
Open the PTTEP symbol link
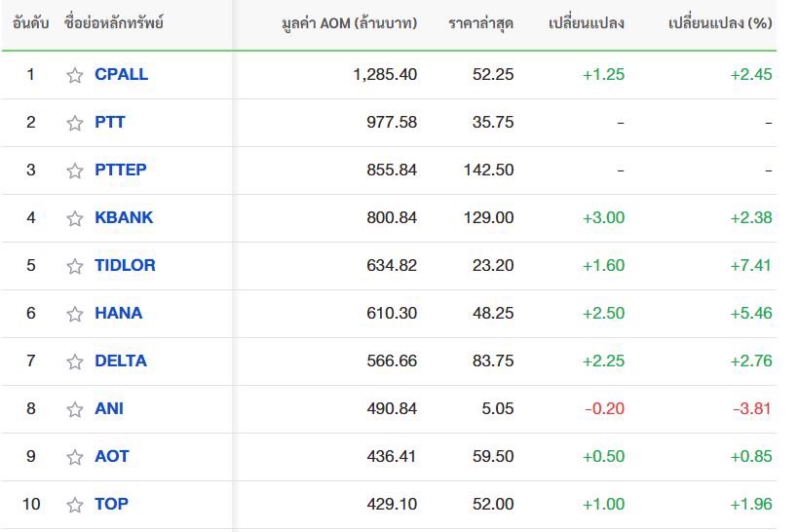(x=120, y=170)
